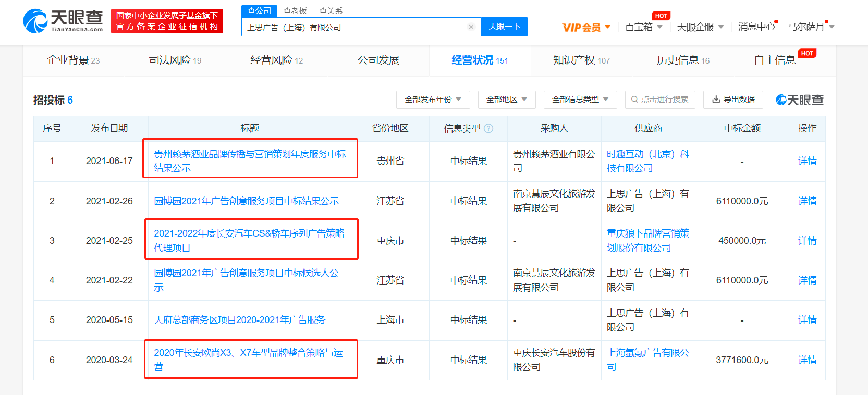Open the VIP会员 dropdown menu
The height and width of the screenshot is (395, 868).
point(586,27)
